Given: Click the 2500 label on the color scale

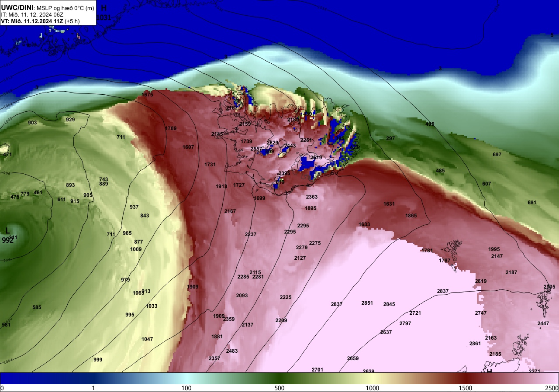Looking at the screenshot, I should click(551, 388).
